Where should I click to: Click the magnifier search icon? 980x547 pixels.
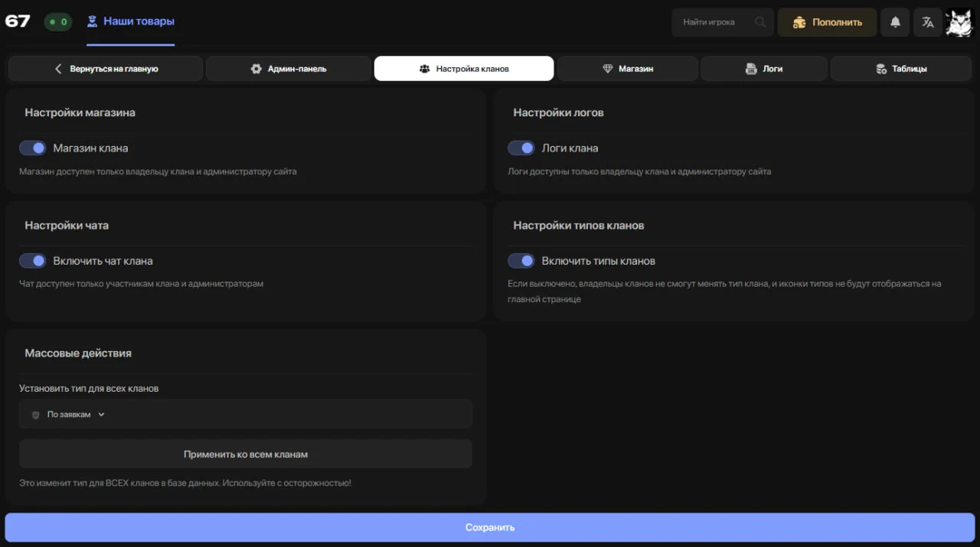(x=759, y=22)
